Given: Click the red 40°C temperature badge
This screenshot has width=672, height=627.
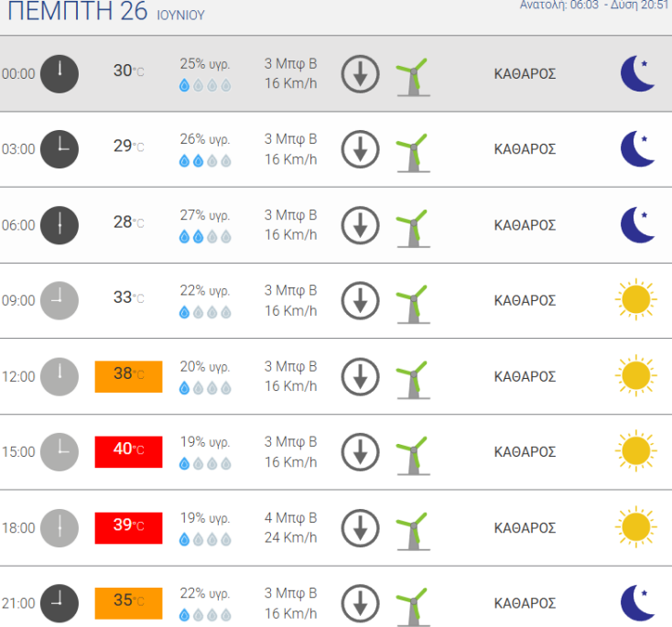Looking at the screenshot, I should pyautogui.click(x=128, y=451).
